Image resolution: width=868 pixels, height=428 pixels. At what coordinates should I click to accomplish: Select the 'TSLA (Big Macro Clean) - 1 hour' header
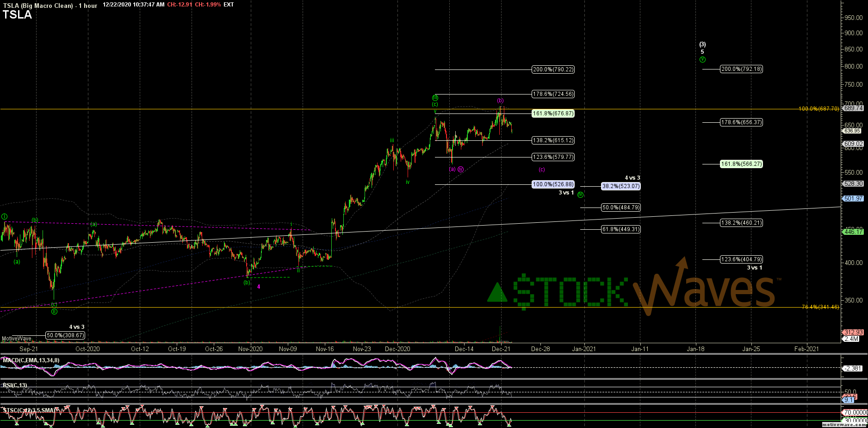50,5
